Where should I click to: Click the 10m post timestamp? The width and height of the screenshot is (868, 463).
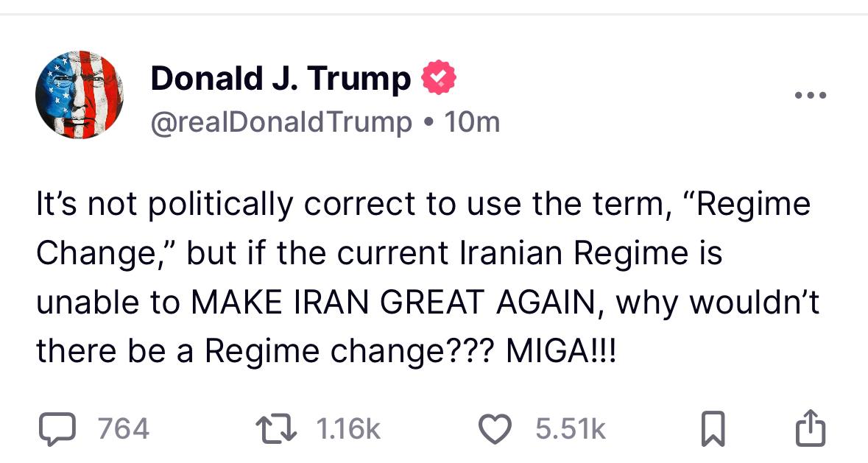click(472, 122)
